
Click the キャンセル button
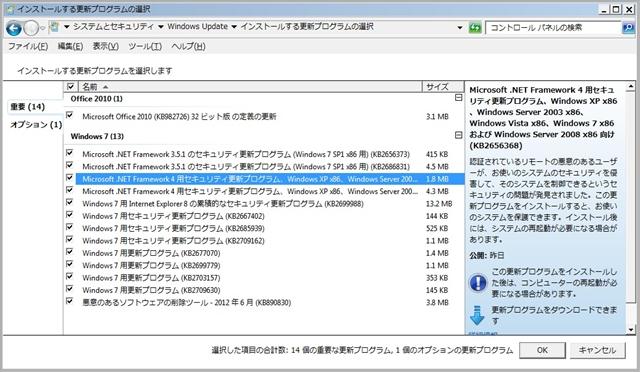pyautogui.click(x=597, y=350)
